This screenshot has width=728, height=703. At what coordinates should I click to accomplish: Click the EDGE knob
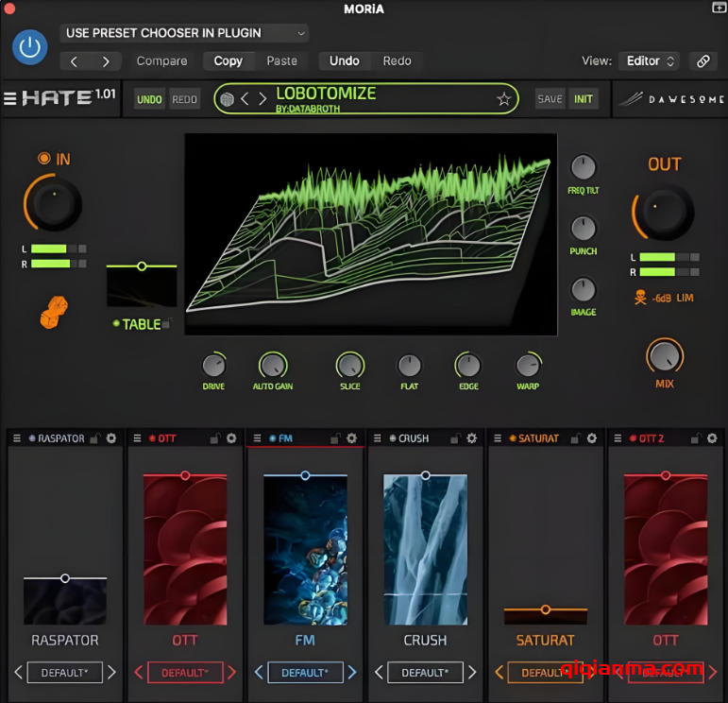pos(468,366)
